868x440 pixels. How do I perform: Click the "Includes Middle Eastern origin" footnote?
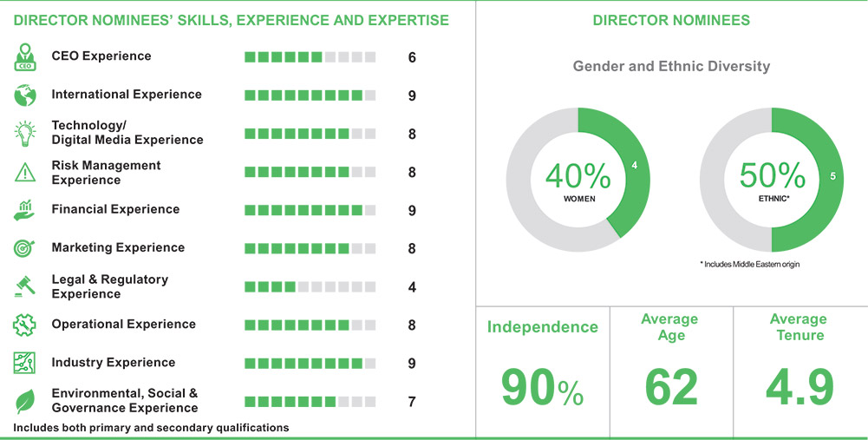[749, 264]
